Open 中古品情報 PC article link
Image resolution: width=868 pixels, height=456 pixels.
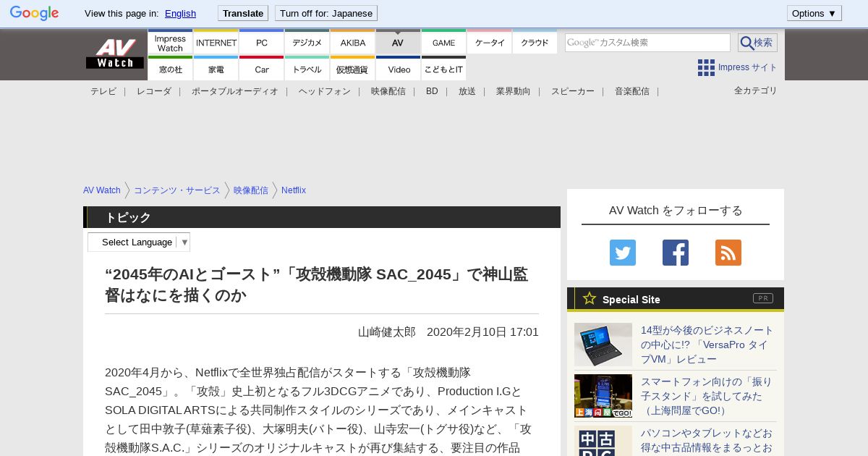[708, 441]
